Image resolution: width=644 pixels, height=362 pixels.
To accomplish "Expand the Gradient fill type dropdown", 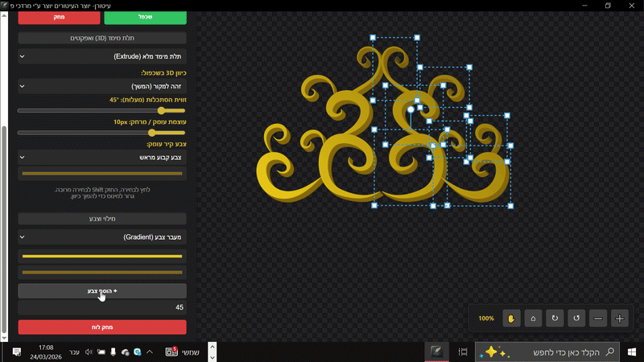I will 101,238.
